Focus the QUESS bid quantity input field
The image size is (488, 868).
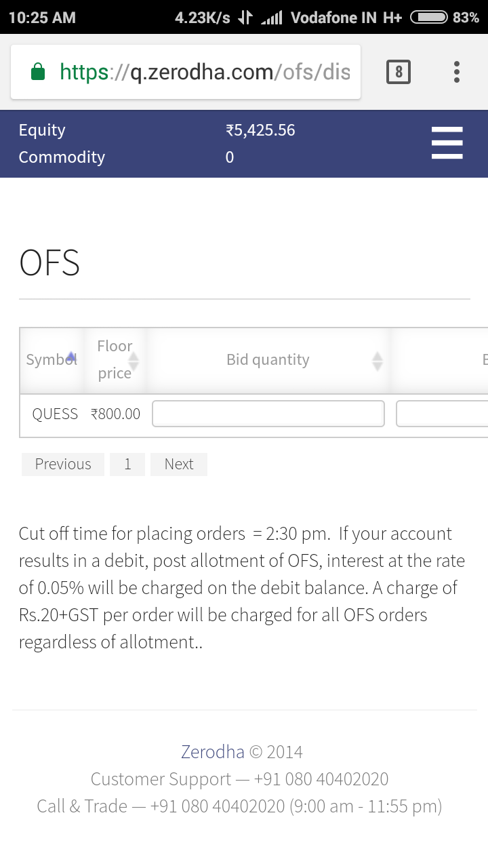[x=268, y=414]
